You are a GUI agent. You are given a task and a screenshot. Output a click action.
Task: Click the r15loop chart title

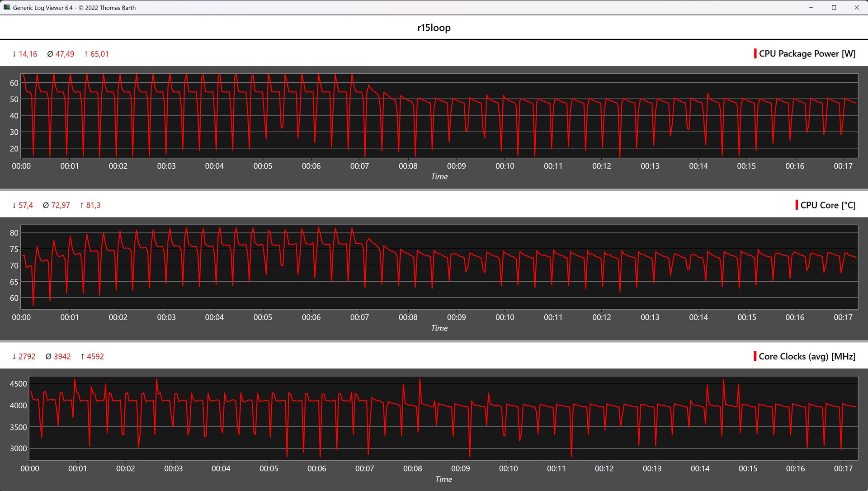pyautogui.click(x=434, y=28)
